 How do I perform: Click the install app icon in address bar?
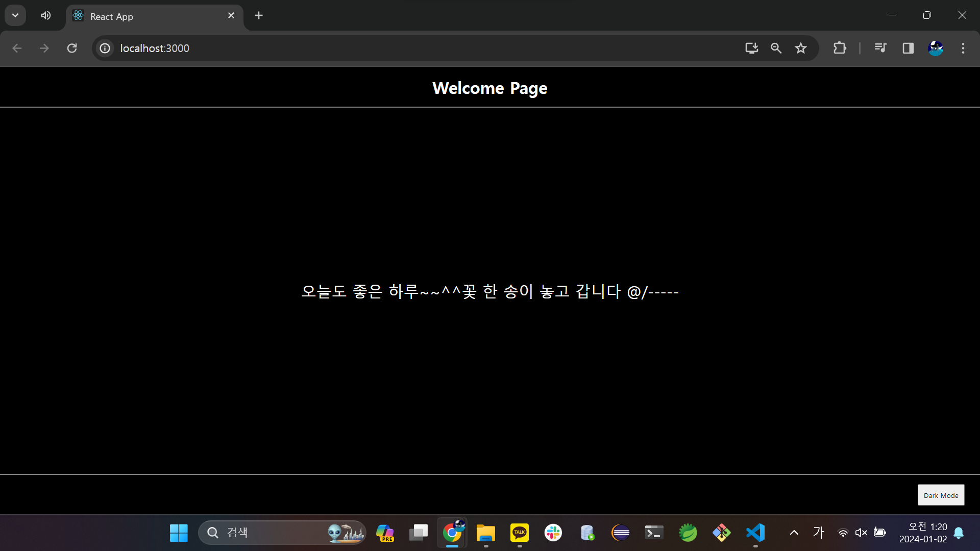pos(751,48)
